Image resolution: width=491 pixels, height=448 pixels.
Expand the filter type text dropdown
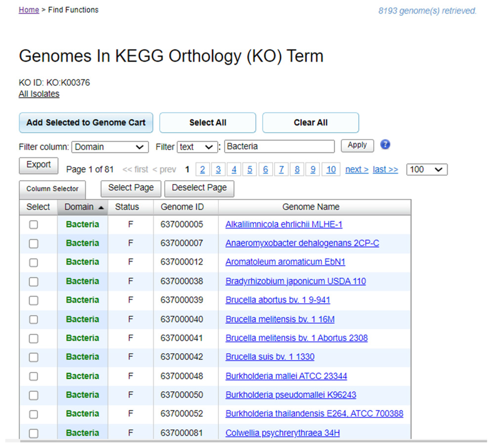(x=197, y=147)
